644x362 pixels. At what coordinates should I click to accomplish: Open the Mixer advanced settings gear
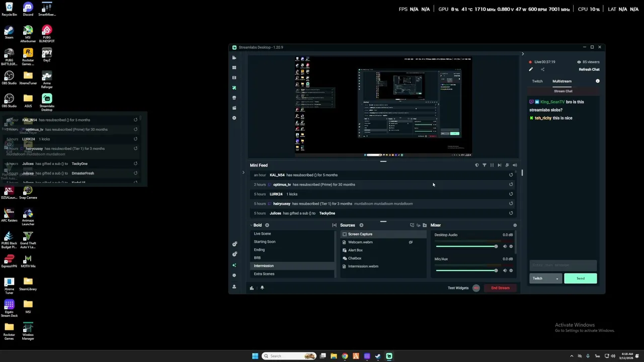pos(515,225)
